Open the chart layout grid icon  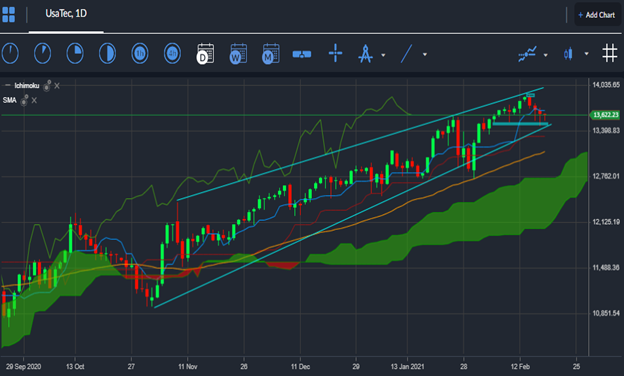coord(8,15)
